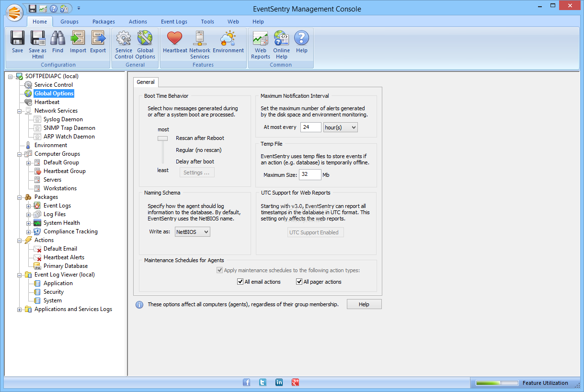Open the hour(s) interval unit dropdown
Screen dimensions: 584x392
point(341,127)
